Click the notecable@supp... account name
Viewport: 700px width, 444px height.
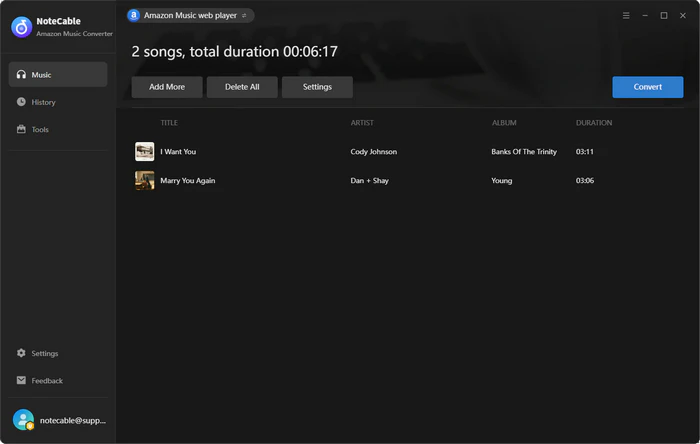pos(73,420)
